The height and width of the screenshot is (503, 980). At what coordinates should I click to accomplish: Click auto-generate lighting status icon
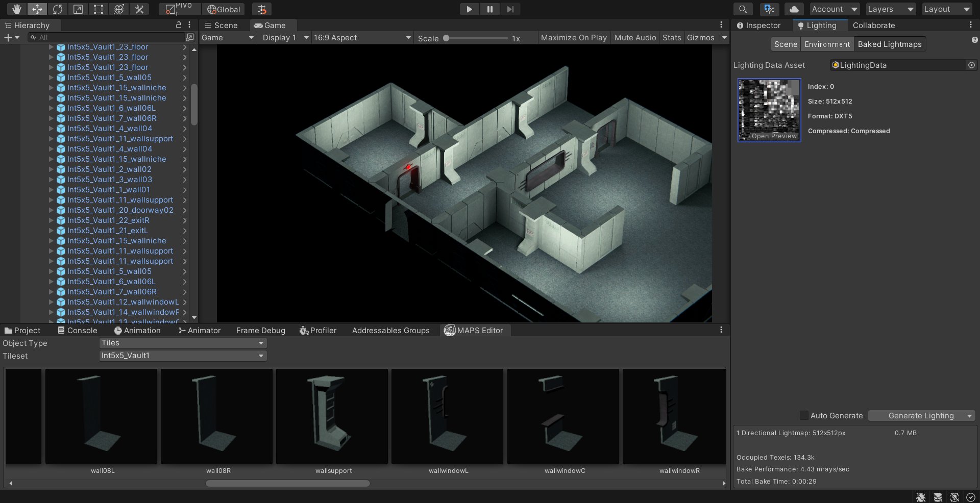[954, 497]
